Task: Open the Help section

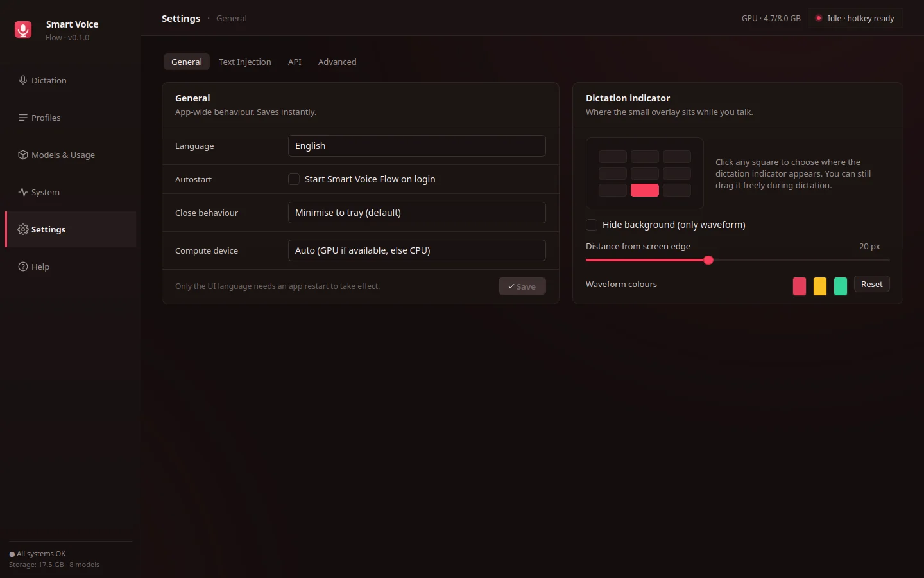Action: pos(71,267)
